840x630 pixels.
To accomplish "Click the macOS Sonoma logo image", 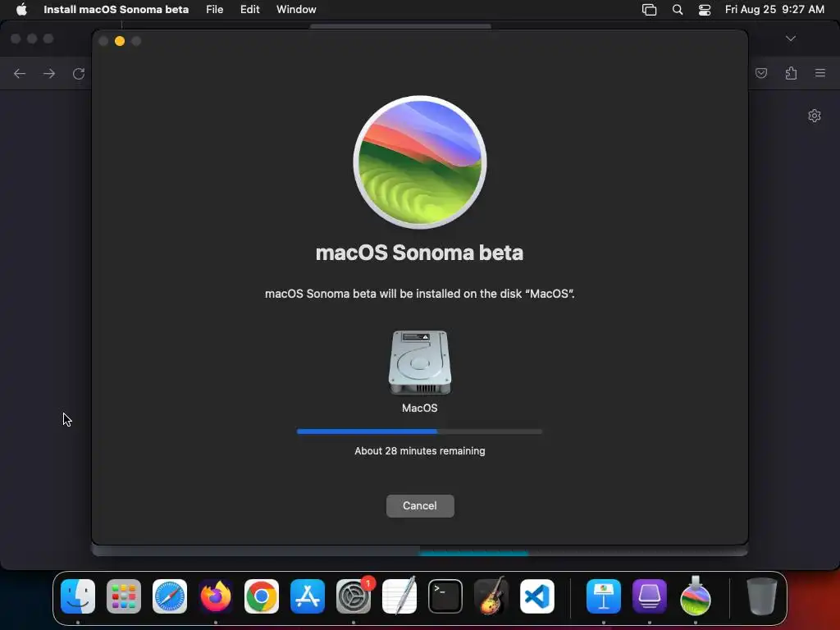I will (420, 162).
